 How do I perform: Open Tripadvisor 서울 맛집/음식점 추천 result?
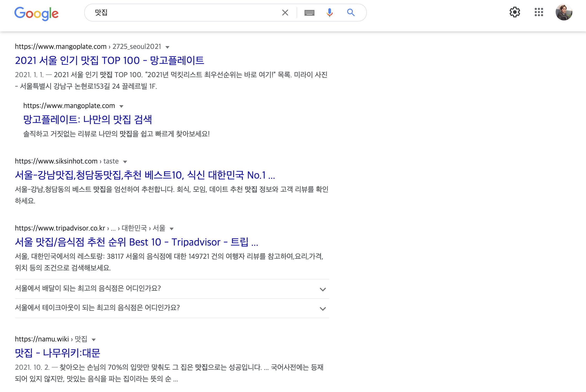[x=136, y=242]
